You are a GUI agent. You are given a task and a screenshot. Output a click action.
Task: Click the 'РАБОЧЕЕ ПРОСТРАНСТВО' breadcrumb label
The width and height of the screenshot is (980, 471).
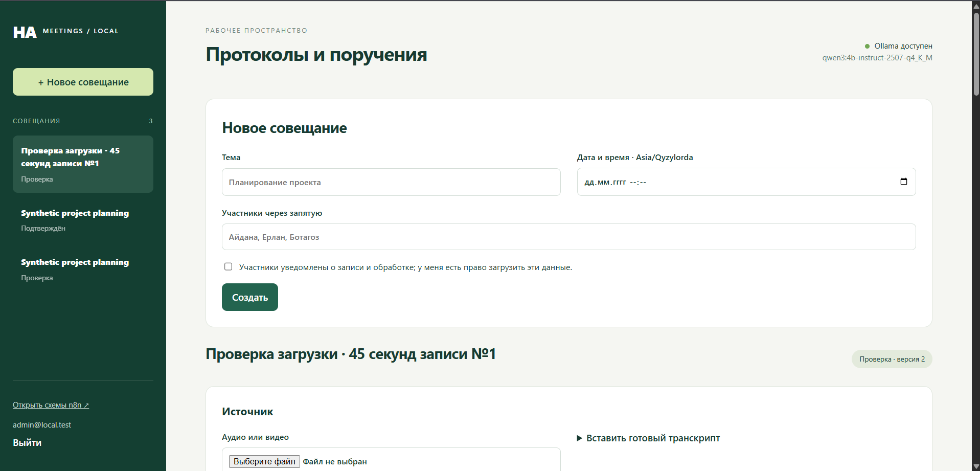[257, 31]
